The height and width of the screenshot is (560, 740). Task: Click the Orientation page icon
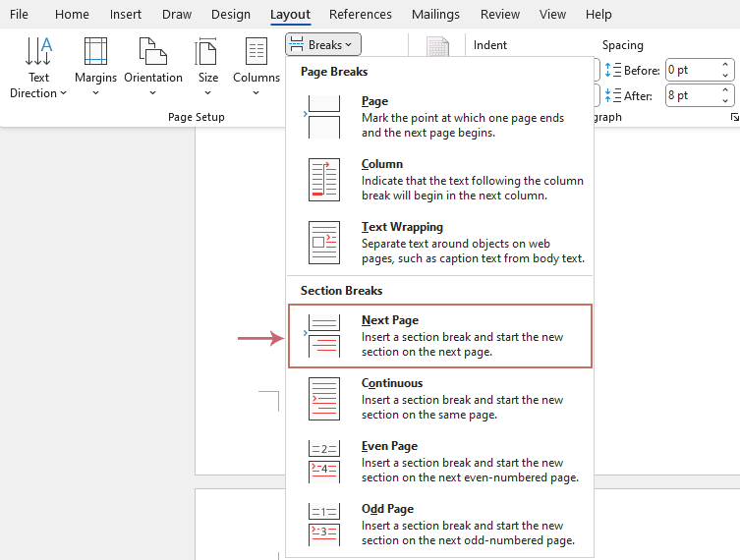152,51
